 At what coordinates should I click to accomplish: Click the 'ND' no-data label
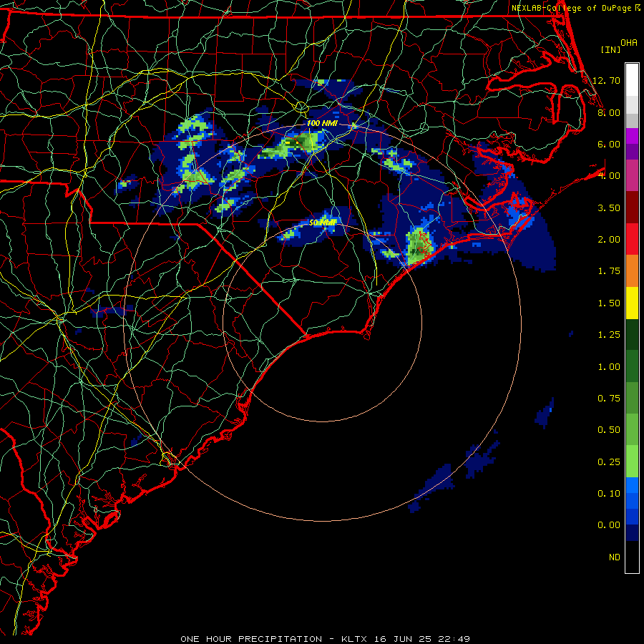point(615,557)
